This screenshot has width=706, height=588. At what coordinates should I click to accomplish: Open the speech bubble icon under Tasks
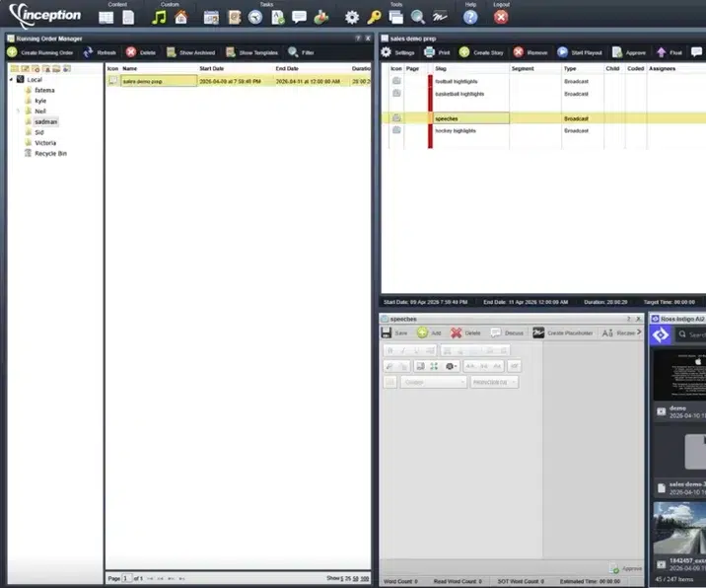pyautogui.click(x=299, y=18)
